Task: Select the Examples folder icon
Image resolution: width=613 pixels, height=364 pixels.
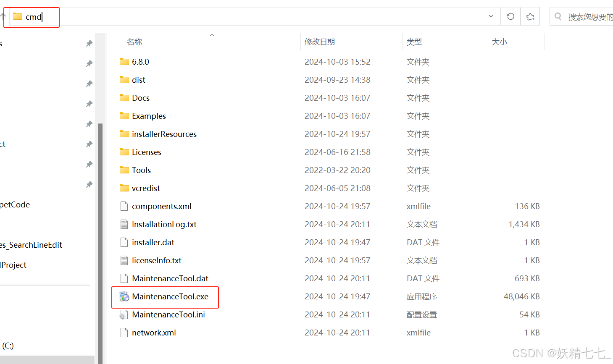Action: point(124,116)
